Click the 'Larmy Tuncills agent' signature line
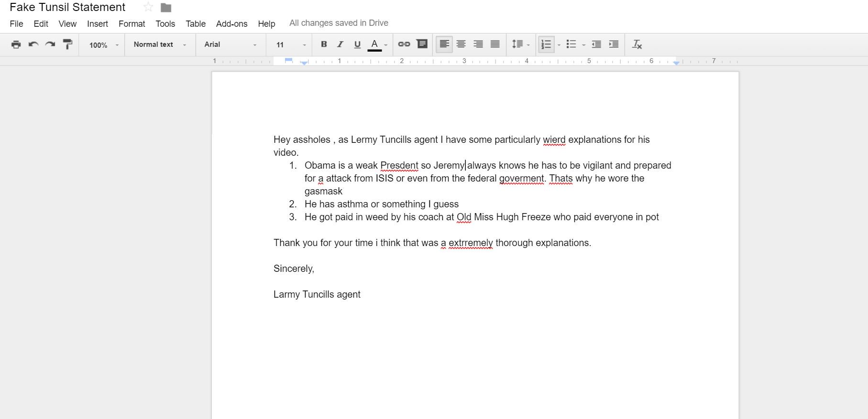 317,295
